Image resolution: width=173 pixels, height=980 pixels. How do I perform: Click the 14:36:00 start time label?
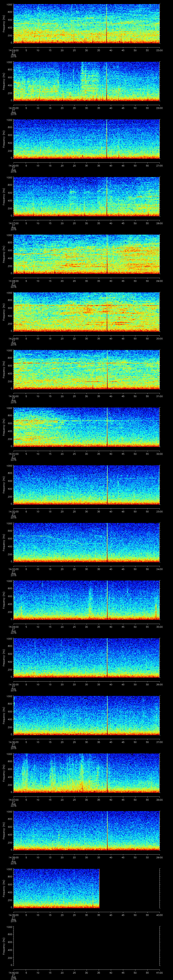[x=13, y=742]
